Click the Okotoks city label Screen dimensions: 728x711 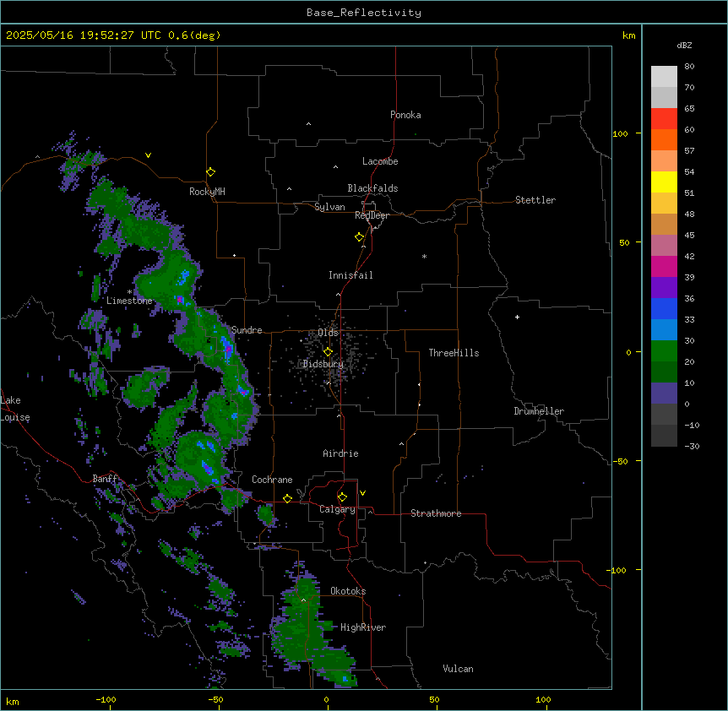point(348,591)
